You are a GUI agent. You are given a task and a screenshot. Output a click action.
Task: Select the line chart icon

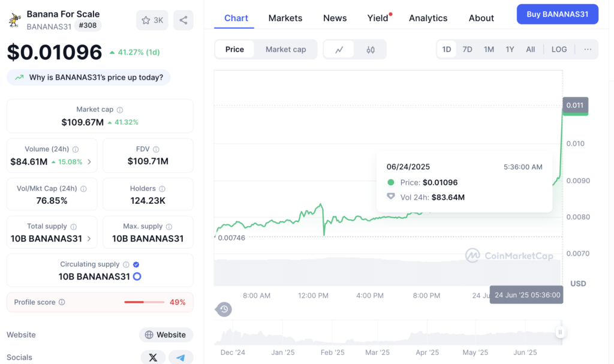(339, 50)
